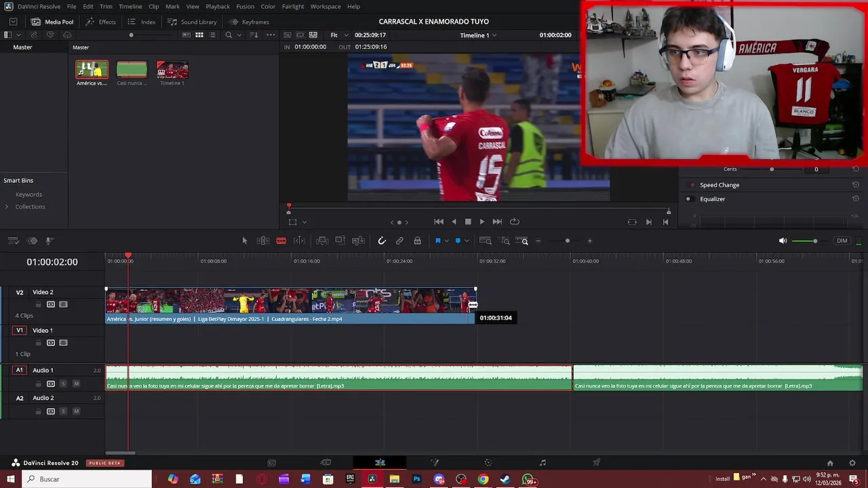Screen dimensions: 868x488
Task: Open the Effects panel
Action: [x=100, y=22]
